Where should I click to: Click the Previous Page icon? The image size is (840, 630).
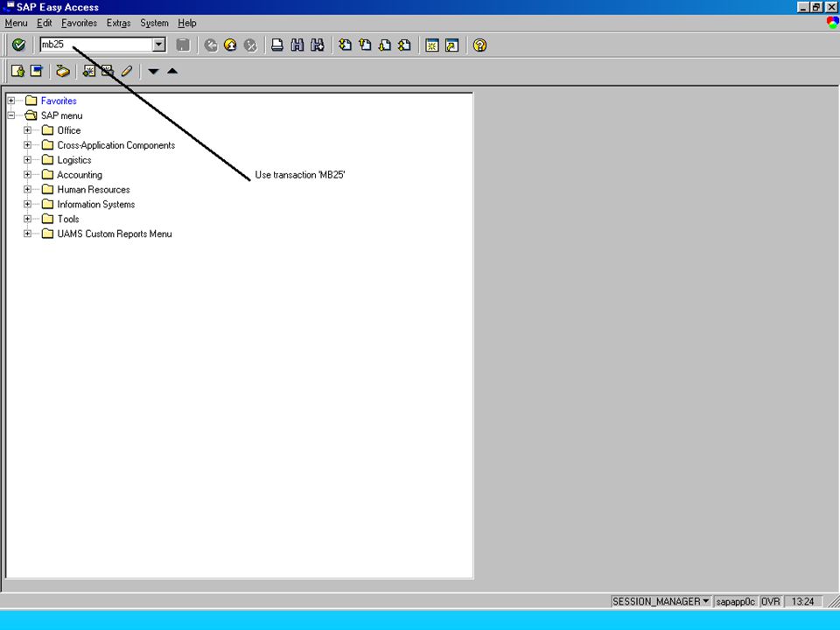(x=366, y=45)
